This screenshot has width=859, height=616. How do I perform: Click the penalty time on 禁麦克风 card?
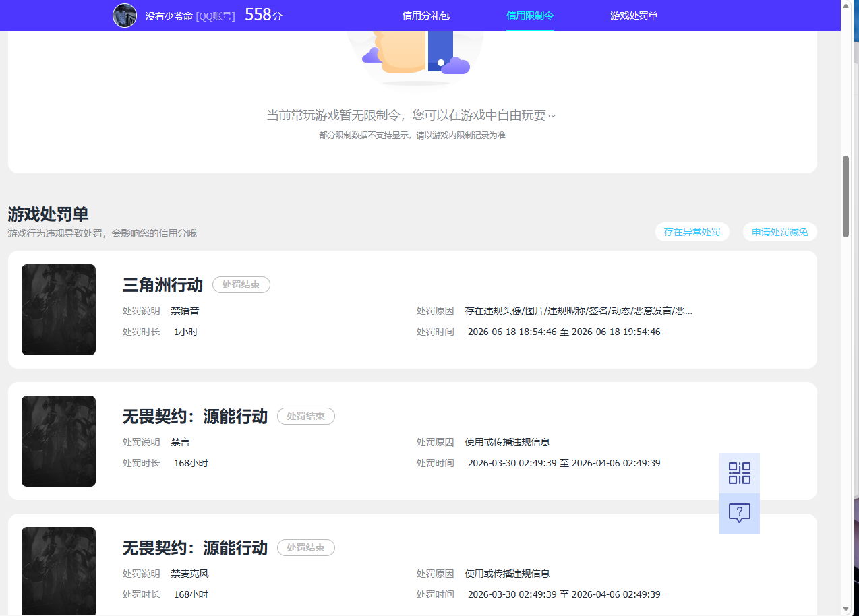point(564,594)
